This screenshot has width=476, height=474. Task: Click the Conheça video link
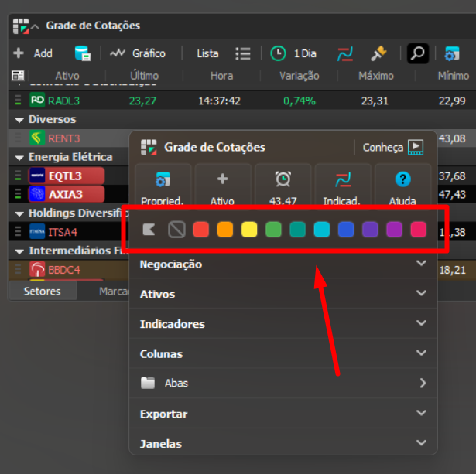coord(393,148)
